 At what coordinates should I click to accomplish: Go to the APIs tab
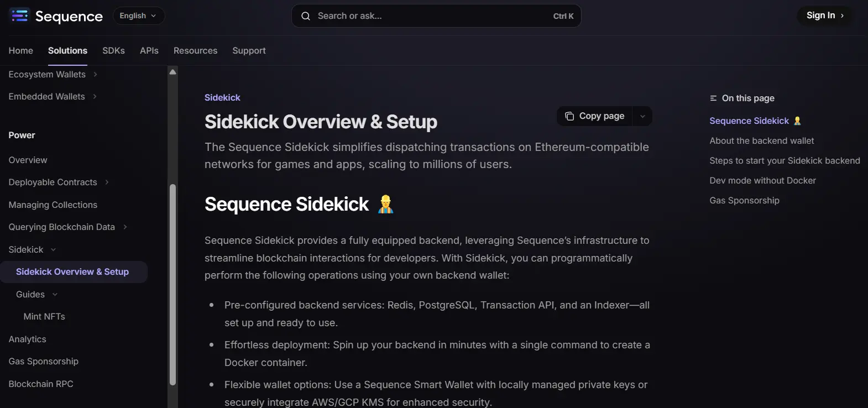pyautogui.click(x=149, y=50)
